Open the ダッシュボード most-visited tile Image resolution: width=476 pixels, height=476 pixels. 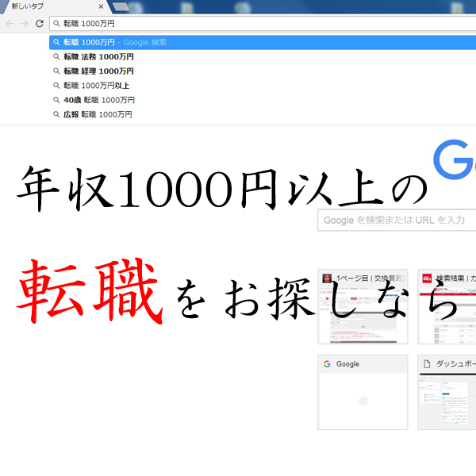pos(447,392)
